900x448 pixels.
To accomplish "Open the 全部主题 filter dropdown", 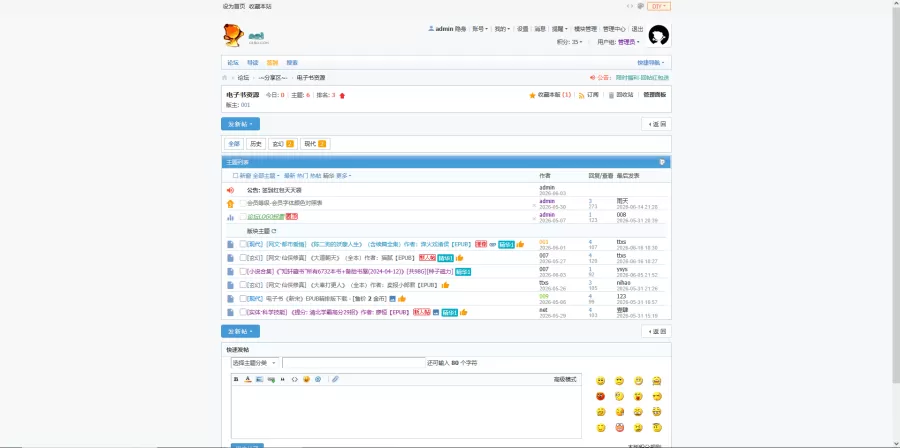I will click(266, 176).
